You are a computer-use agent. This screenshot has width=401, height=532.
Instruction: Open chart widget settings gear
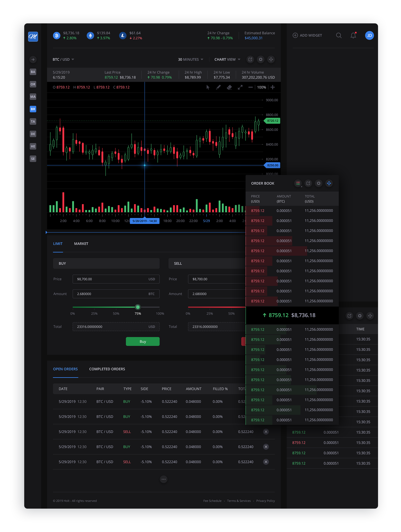click(261, 59)
